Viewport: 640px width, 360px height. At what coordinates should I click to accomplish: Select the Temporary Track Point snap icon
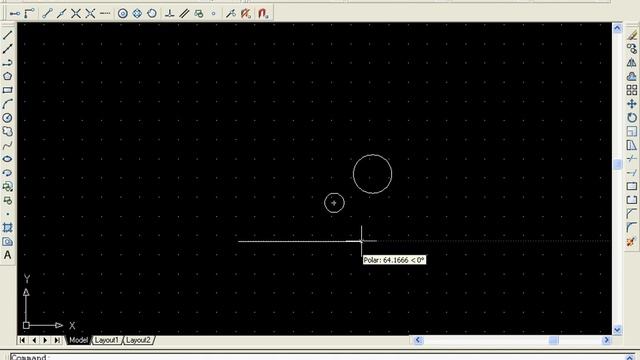pos(15,13)
